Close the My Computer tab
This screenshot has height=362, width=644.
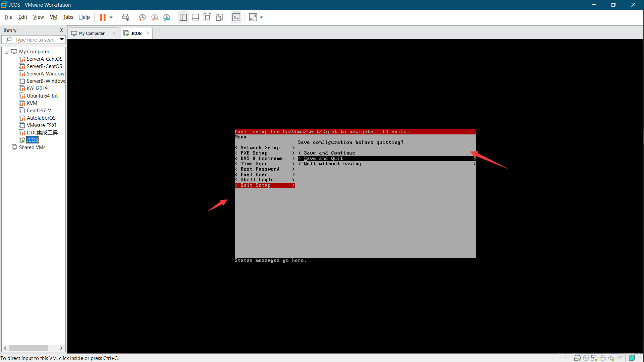click(x=114, y=33)
